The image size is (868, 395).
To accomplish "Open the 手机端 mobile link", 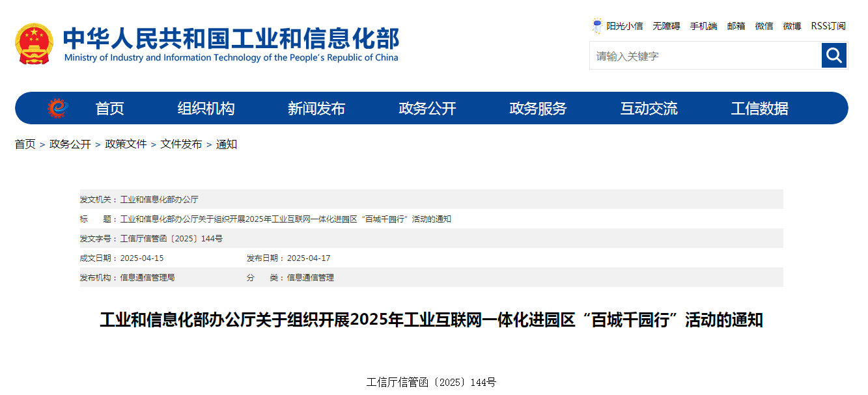I will pos(703,26).
